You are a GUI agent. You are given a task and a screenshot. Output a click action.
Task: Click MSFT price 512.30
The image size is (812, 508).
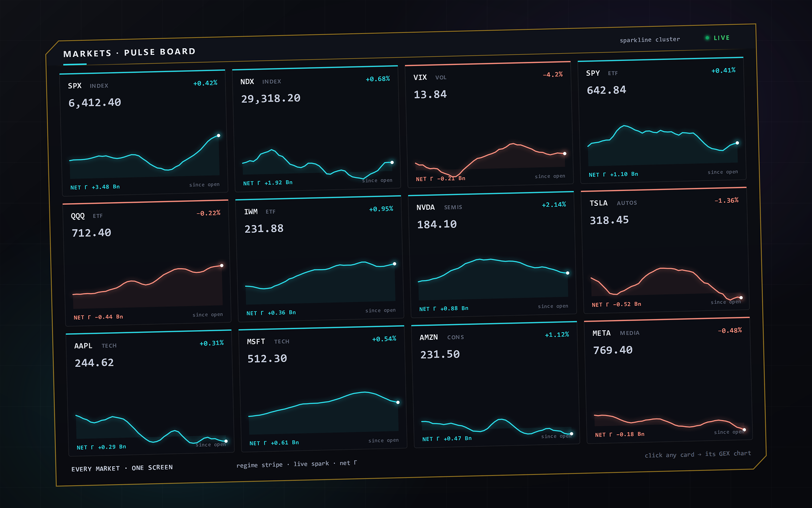[x=267, y=359]
